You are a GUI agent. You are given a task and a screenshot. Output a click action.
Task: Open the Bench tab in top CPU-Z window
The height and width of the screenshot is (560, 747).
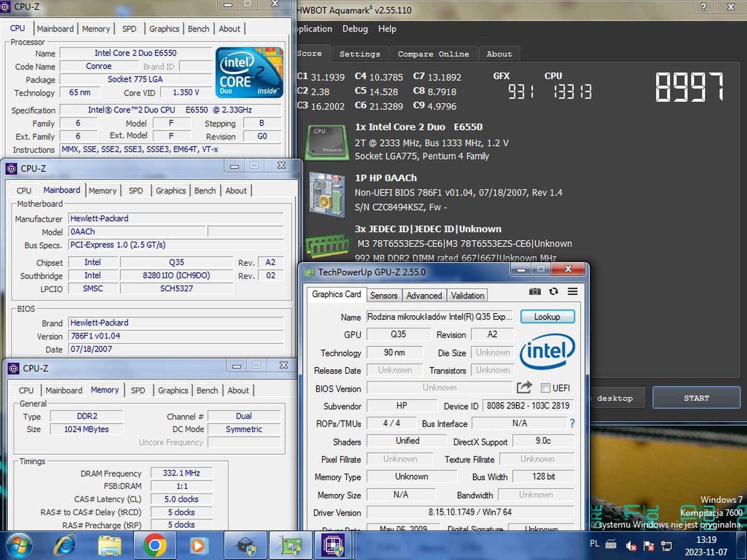199,29
